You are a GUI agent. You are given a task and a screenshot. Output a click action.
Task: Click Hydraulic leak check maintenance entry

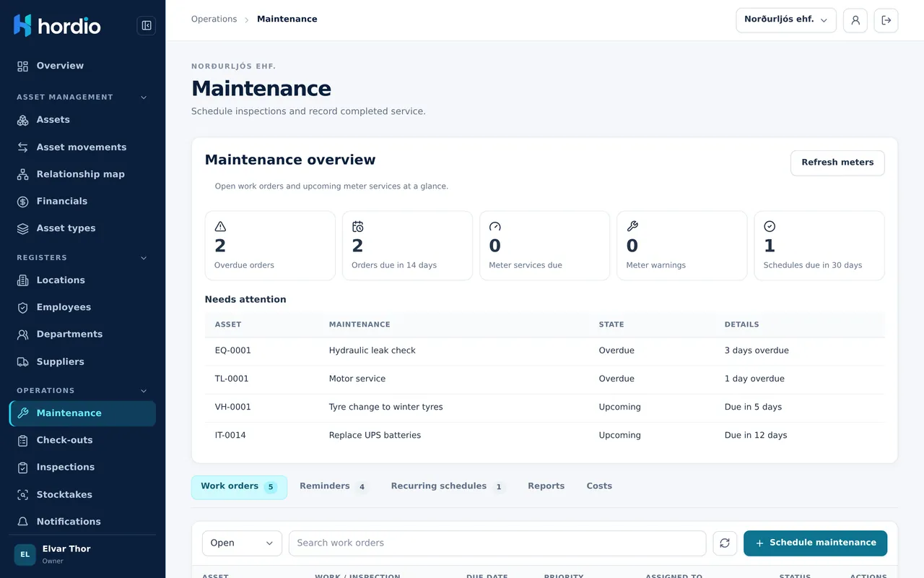pos(372,350)
